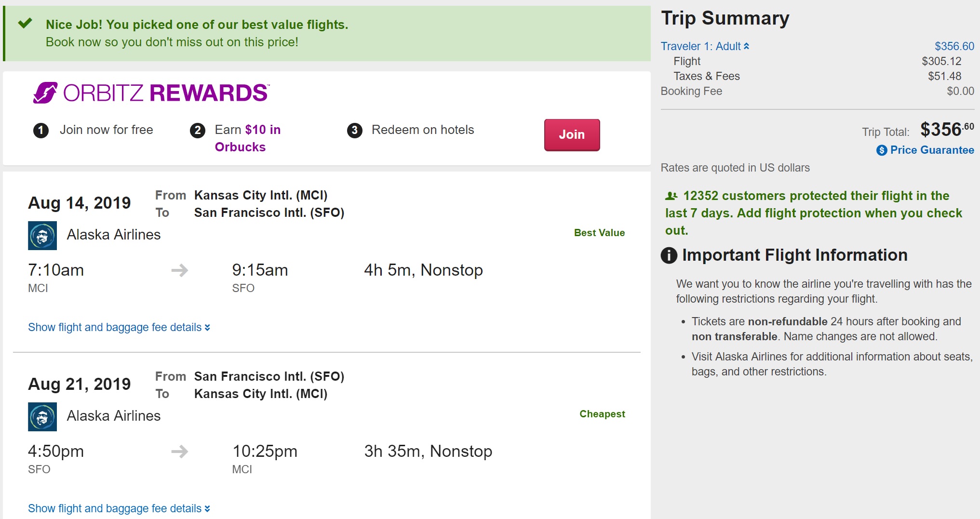980x519 pixels.
Task: Click the green checkmark in best value banner
Action: click(x=25, y=23)
